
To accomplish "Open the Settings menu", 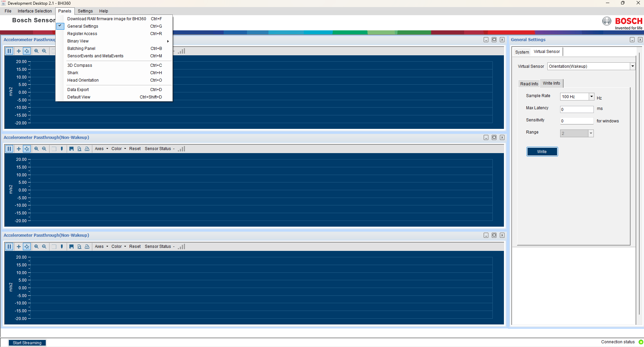I will pyautogui.click(x=85, y=11).
